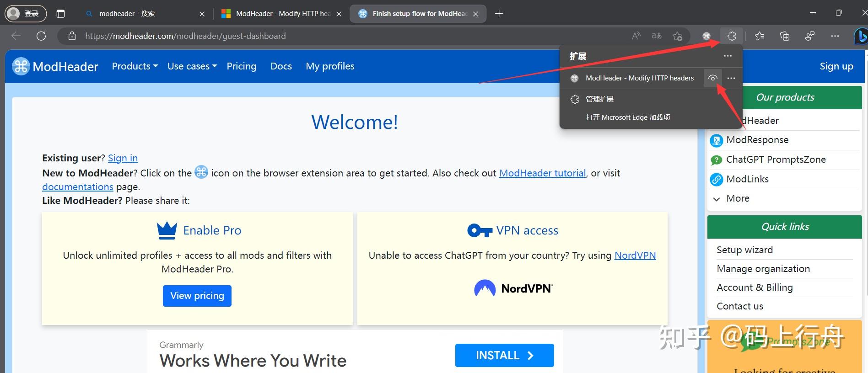Open the tab actions menu icon
The image size is (868, 373).
[x=60, y=14]
